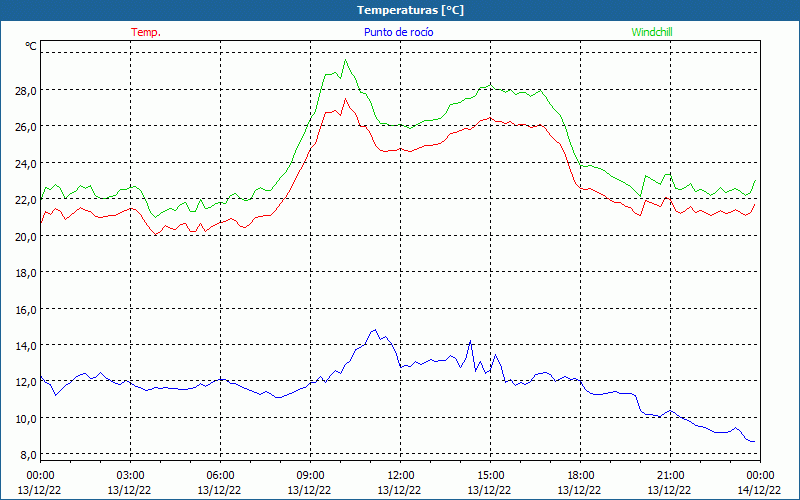Click the 24,0 y-axis value
Viewport: 800px width, 500px height.
click(x=26, y=163)
